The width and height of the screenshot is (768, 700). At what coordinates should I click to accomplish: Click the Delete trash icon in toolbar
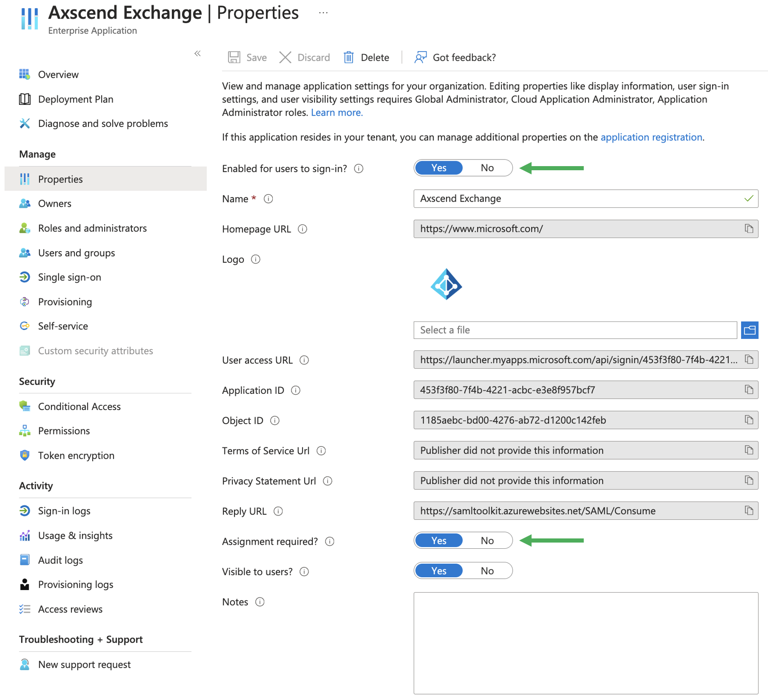pyautogui.click(x=348, y=57)
